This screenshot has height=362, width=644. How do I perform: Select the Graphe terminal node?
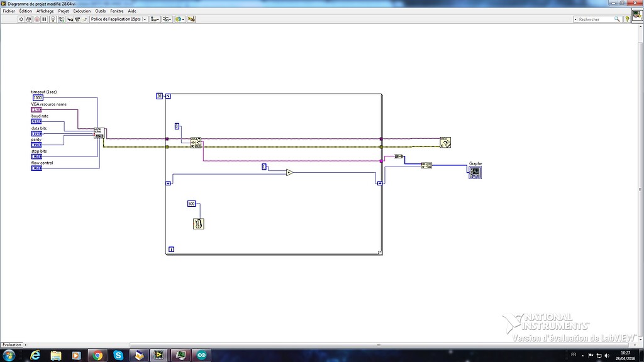click(475, 172)
